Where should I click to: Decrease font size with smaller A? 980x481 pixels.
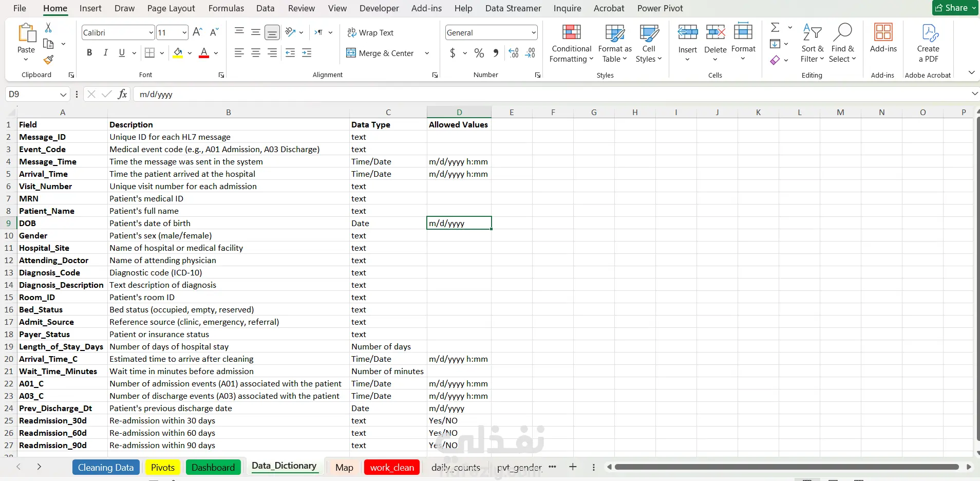215,32
